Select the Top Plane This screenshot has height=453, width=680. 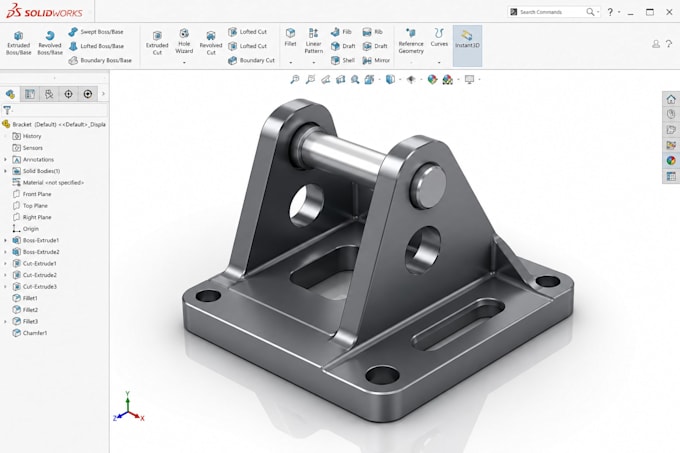point(30,205)
